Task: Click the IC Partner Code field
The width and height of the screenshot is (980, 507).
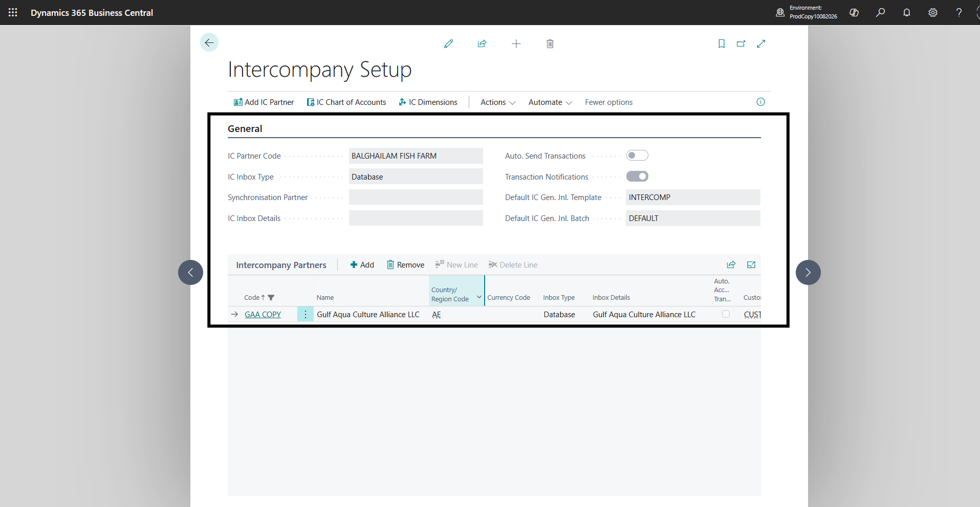Action: click(416, 156)
